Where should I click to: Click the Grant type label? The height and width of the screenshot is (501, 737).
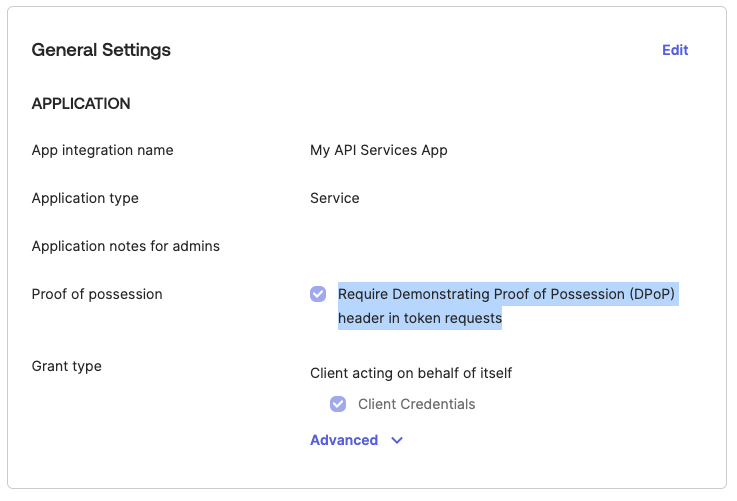point(66,366)
